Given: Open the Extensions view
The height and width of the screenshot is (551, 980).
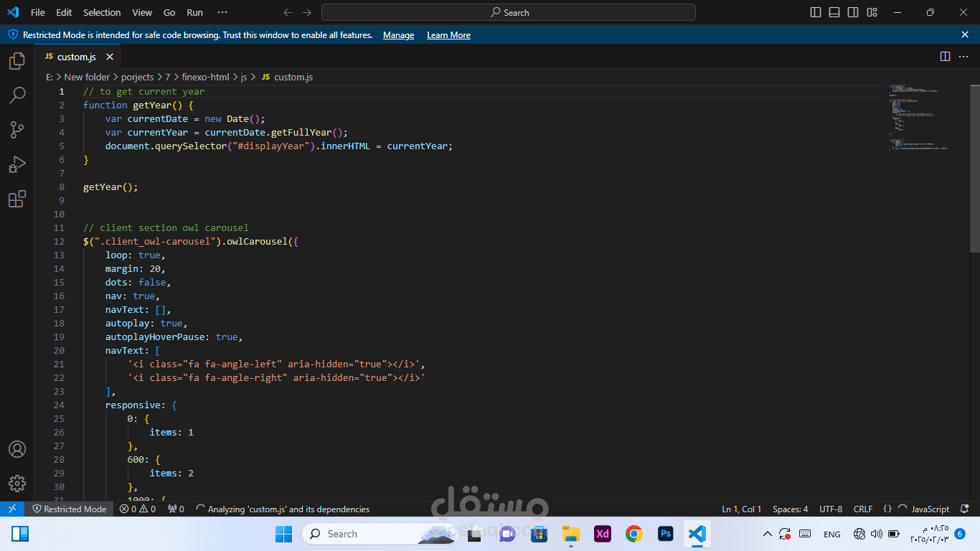Looking at the screenshot, I should [x=17, y=199].
